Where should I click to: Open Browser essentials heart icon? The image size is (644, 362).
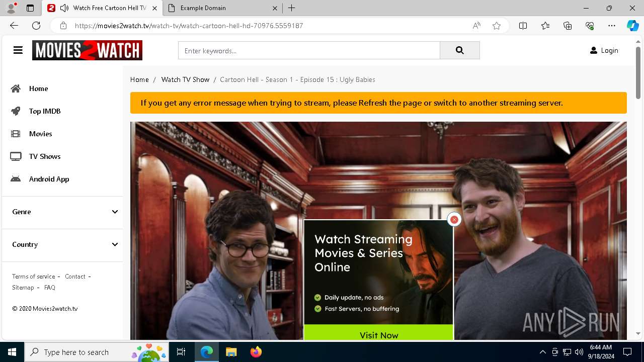pyautogui.click(x=590, y=26)
